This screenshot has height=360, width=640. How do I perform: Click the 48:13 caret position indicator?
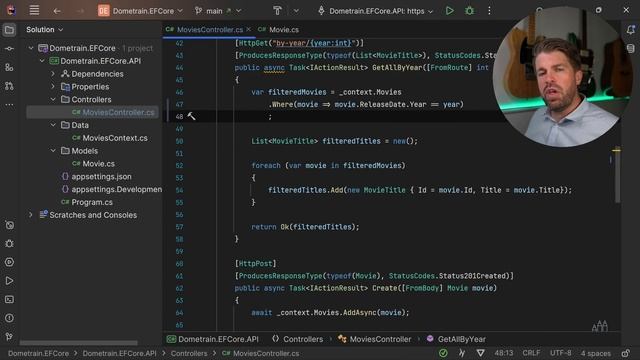(504, 353)
